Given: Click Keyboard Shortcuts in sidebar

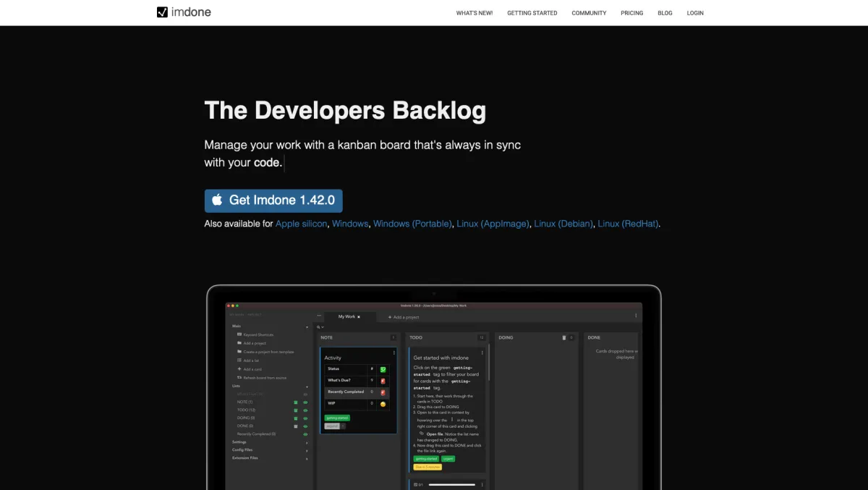Looking at the screenshot, I should click(255, 334).
